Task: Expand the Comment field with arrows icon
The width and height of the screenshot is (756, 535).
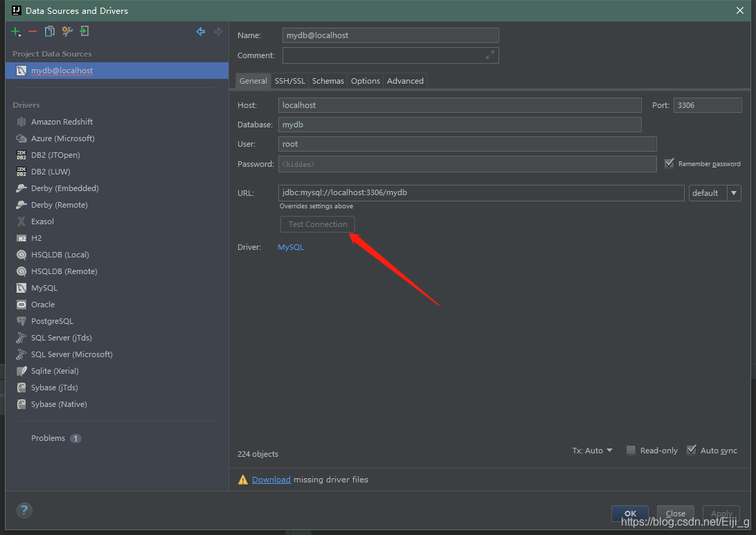Action: 490,55
